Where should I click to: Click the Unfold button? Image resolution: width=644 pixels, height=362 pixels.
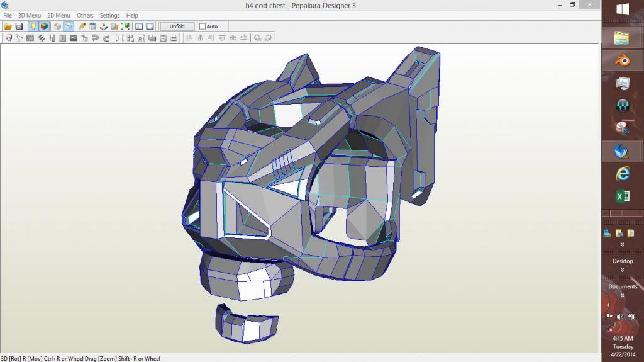coord(177,26)
